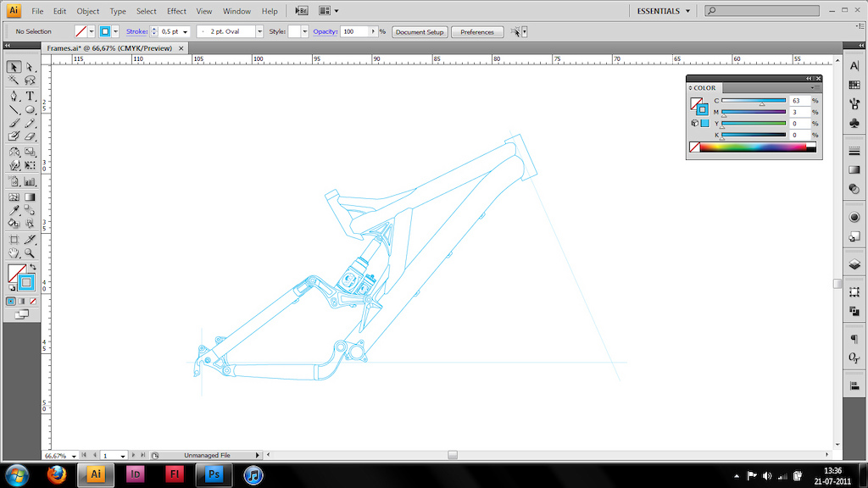Open the Effect menu

(176, 11)
